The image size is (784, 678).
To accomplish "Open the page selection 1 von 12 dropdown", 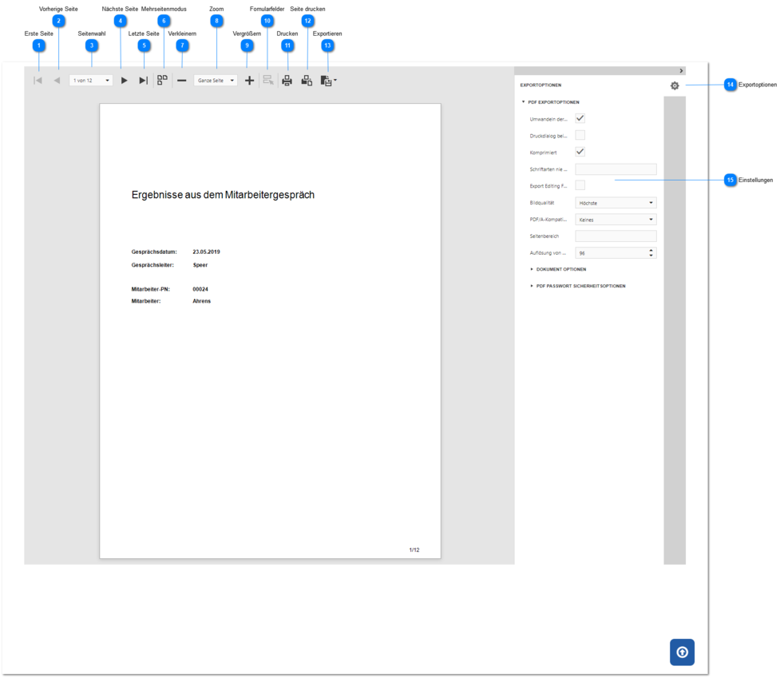I will click(91, 81).
